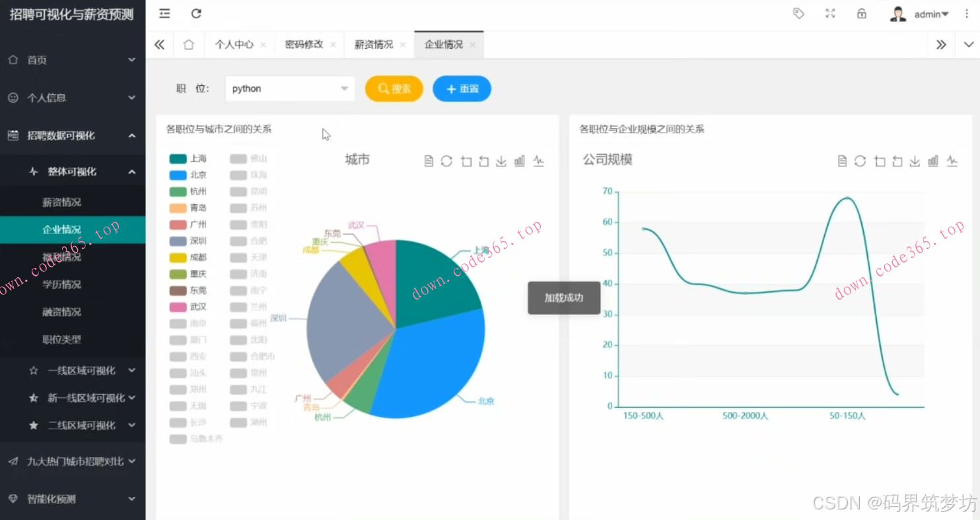980x520 pixels.
Task: Toggle the 上海 legend entry off
Action: [188, 158]
